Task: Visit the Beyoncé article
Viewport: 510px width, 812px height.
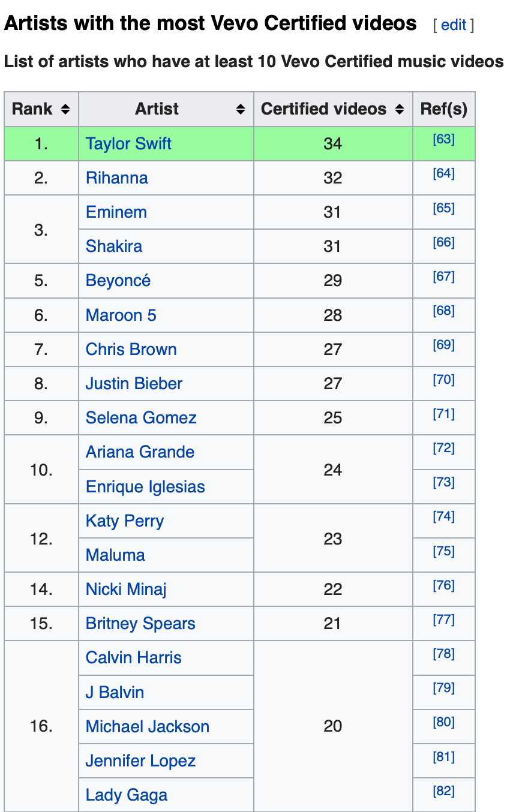Action: tap(118, 281)
